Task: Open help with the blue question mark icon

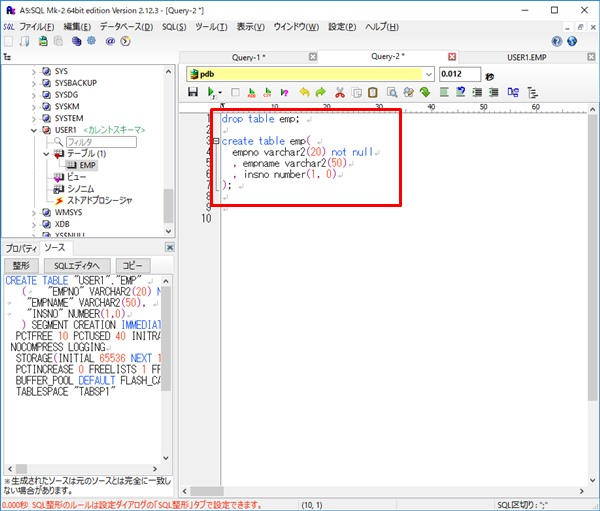Action: tap(557, 41)
